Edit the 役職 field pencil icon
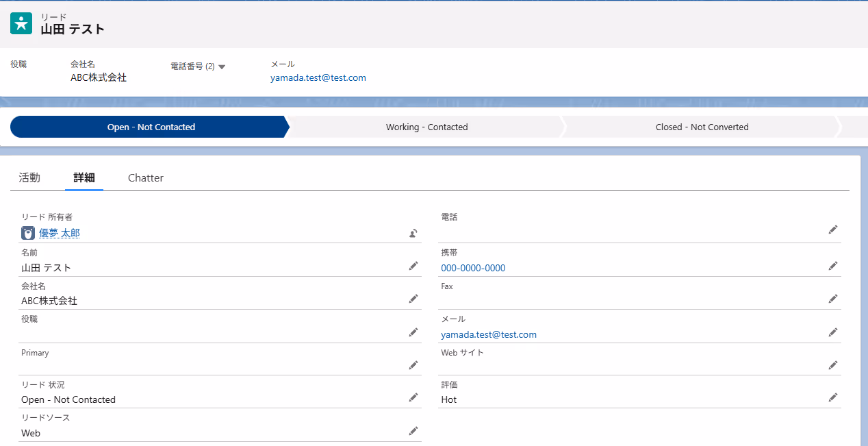868x446 pixels. pyautogui.click(x=413, y=332)
